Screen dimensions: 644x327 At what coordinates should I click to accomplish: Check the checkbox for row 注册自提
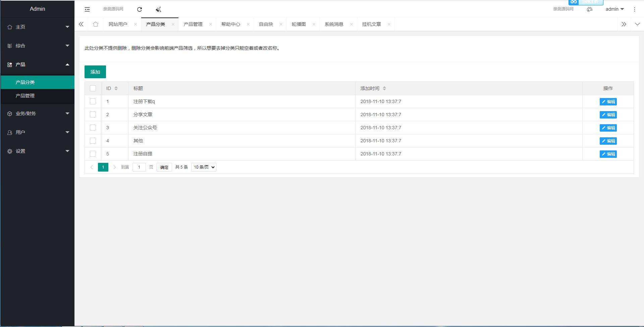point(93,154)
